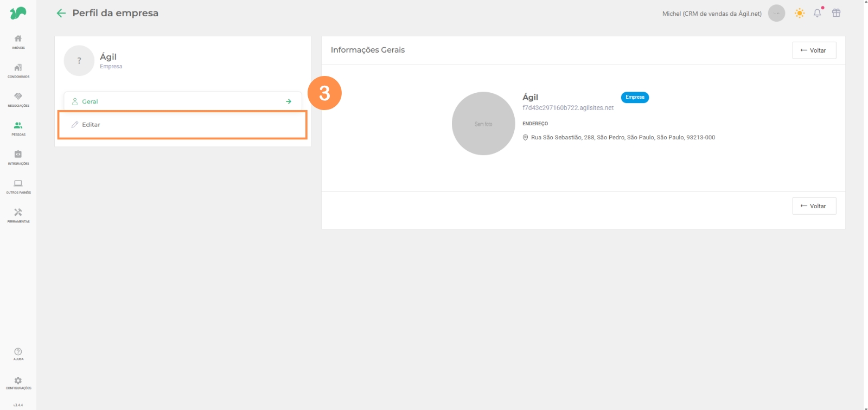Select the Editar menu item
The height and width of the screenshot is (410, 868).
click(182, 125)
